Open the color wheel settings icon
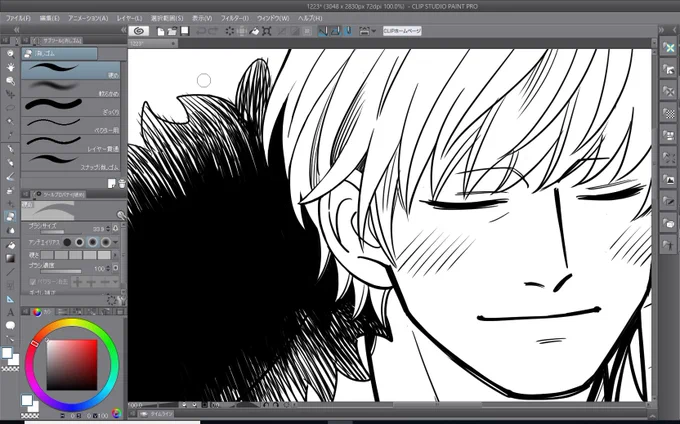 click(x=116, y=414)
